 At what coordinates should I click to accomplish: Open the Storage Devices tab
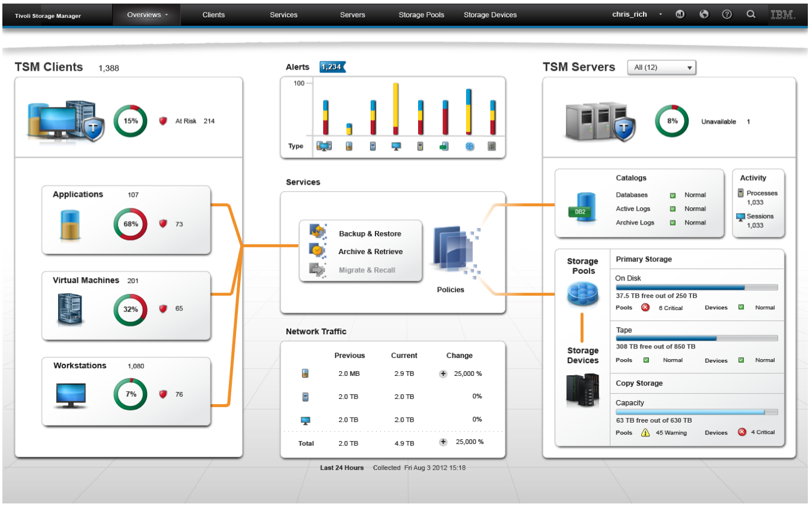[x=491, y=15]
